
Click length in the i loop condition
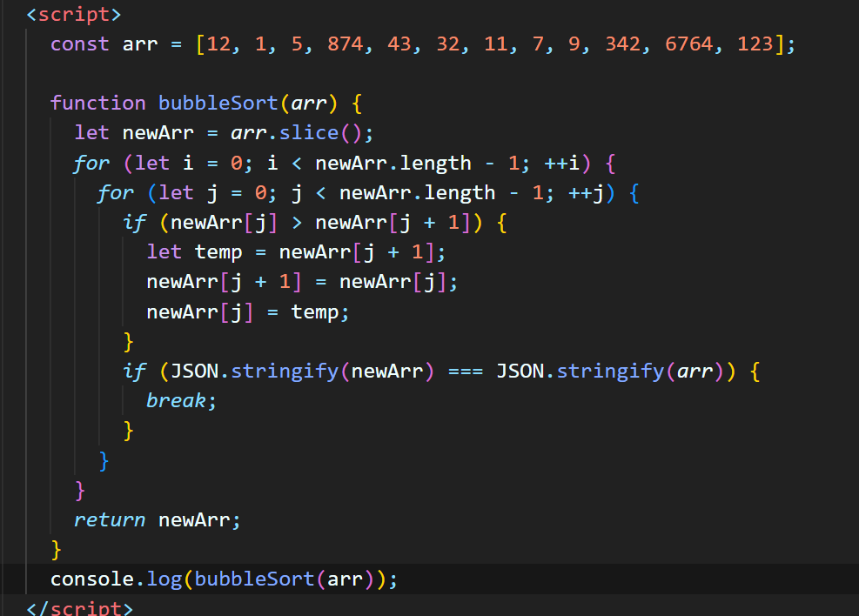coord(435,163)
